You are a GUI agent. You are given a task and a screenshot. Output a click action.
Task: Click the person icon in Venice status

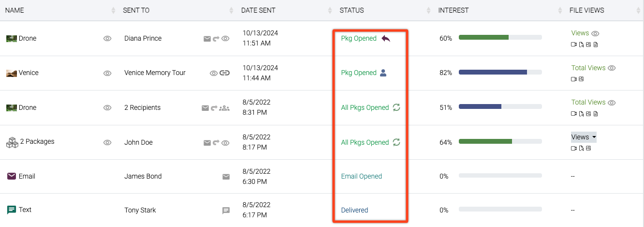tap(383, 73)
